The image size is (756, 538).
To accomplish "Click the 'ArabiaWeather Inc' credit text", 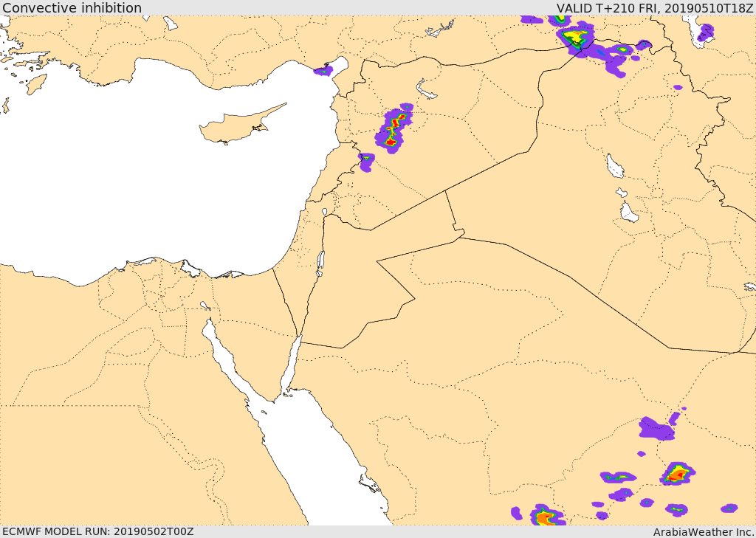I will pos(704,532).
